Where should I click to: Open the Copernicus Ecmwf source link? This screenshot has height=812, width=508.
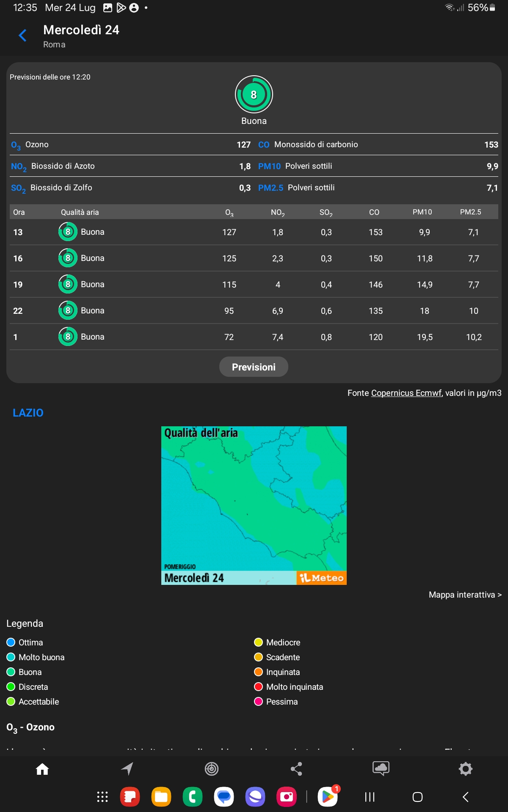point(406,393)
